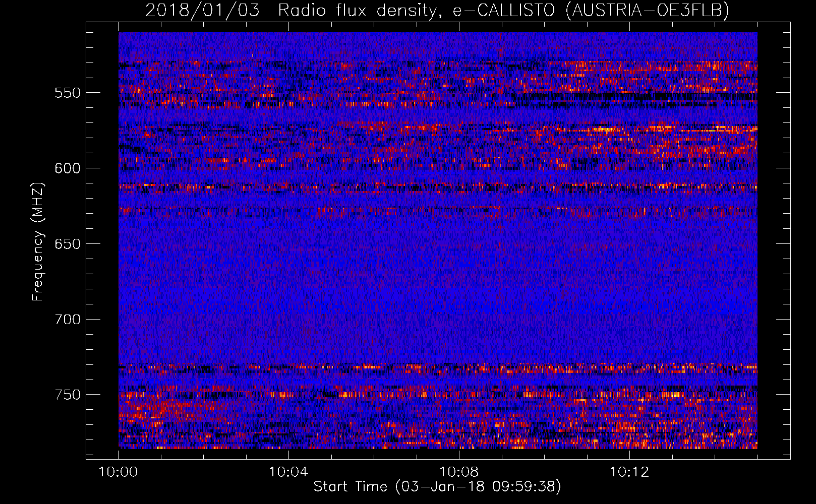The image size is (816, 504).
Task: Select the 550 frequency axis label
Action: tap(68, 93)
